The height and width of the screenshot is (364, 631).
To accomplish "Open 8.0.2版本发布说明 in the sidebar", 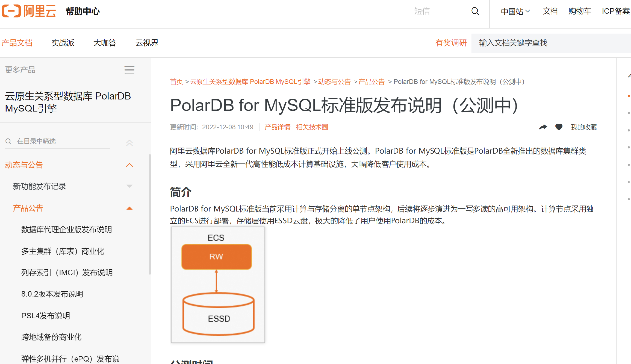I will [52, 294].
